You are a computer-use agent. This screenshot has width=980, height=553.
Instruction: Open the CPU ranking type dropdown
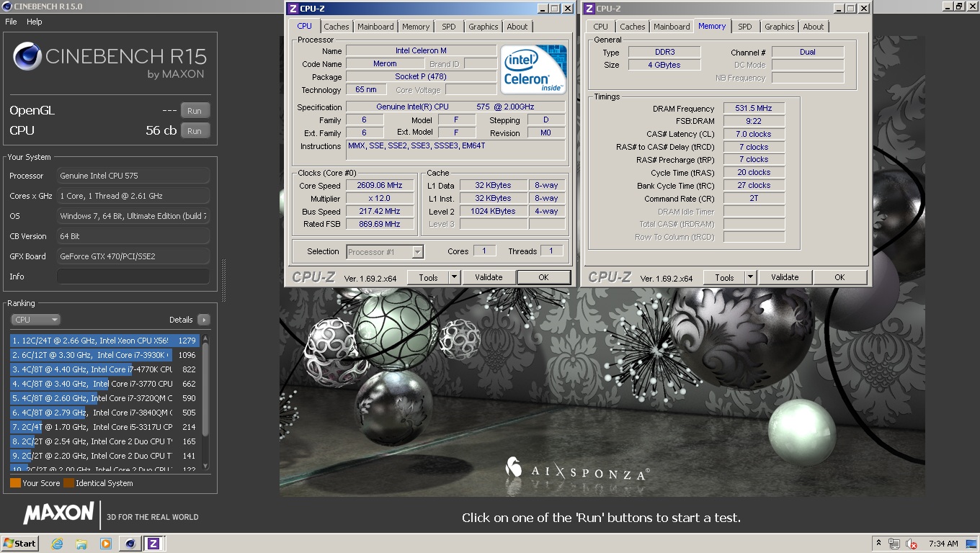tap(35, 320)
